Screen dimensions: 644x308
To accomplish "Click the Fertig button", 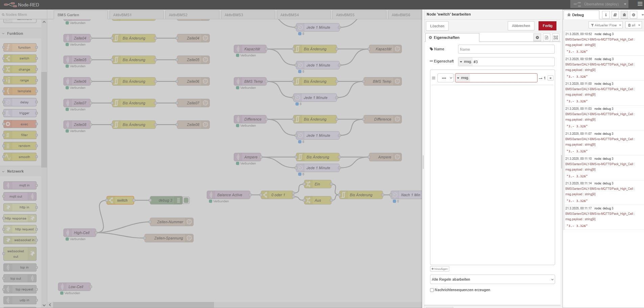I will point(547,26).
